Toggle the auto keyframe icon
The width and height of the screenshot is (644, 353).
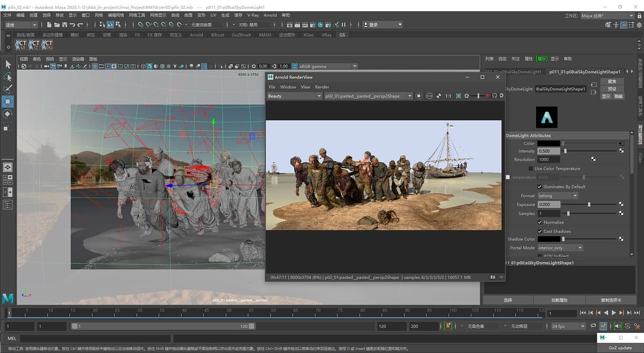click(627, 326)
